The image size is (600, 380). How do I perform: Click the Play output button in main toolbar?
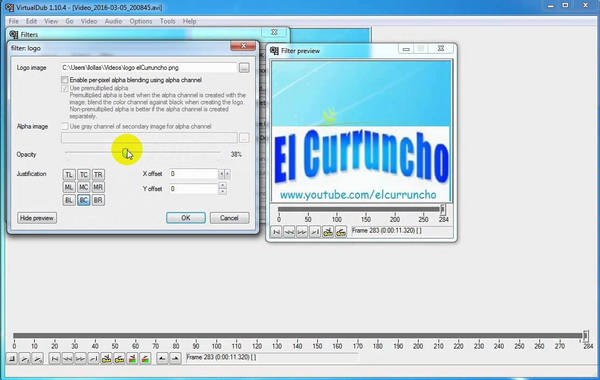pyautogui.click(x=38, y=359)
